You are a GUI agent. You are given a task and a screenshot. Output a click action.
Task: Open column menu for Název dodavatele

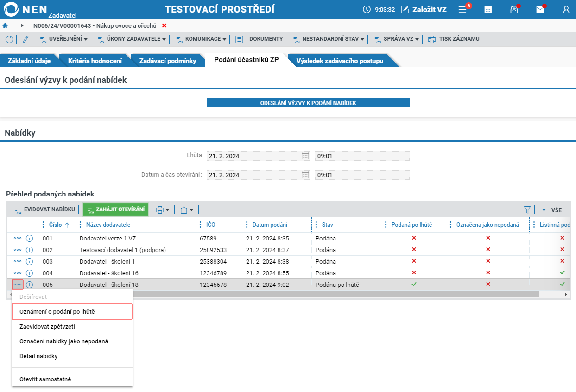coord(81,225)
